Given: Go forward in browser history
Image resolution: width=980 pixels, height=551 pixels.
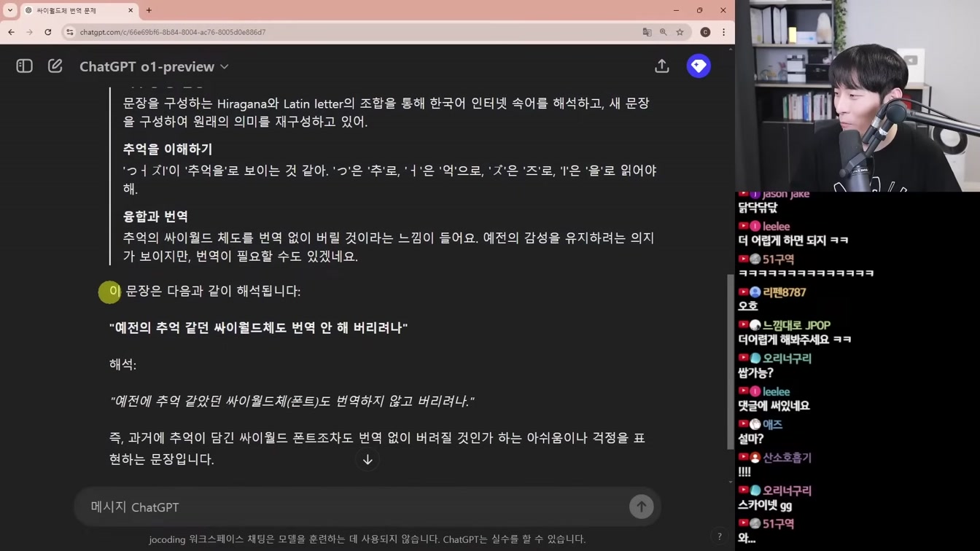Looking at the screenshot, I should (x=29, y=32).
